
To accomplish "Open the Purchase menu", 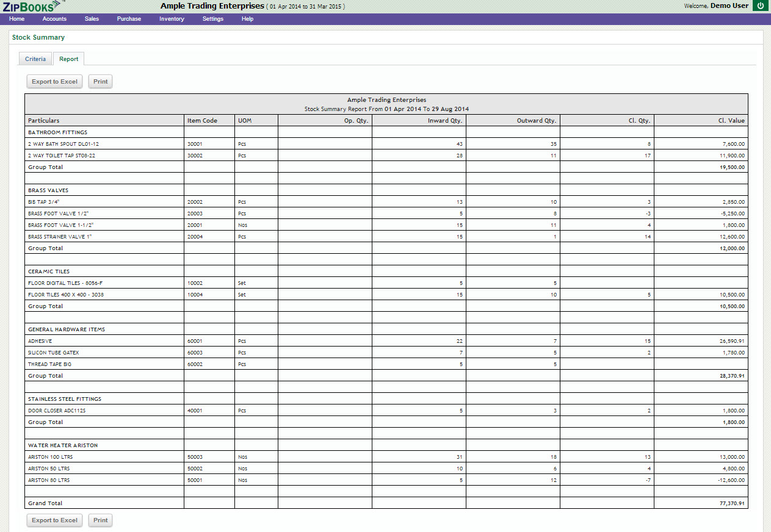I will point(129,19).
